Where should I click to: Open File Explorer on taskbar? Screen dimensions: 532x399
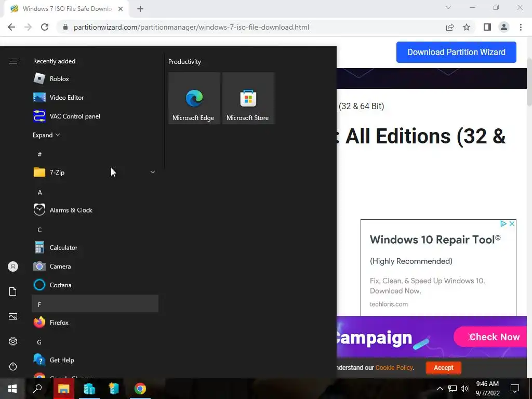click(x=64, y=389)
